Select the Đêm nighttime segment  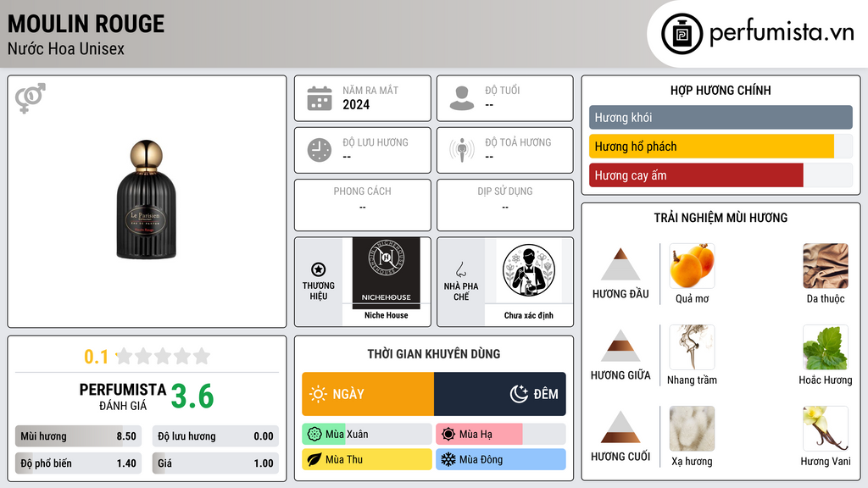pyautogui.click(x=500, y=394)
